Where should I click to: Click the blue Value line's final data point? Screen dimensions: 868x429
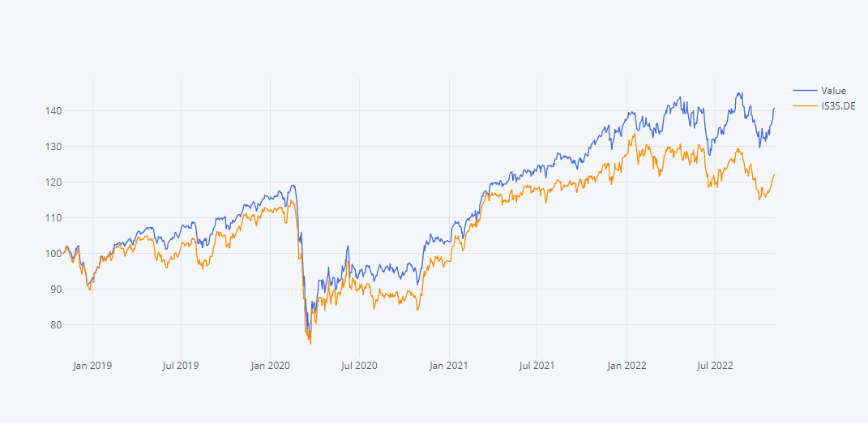774,108
